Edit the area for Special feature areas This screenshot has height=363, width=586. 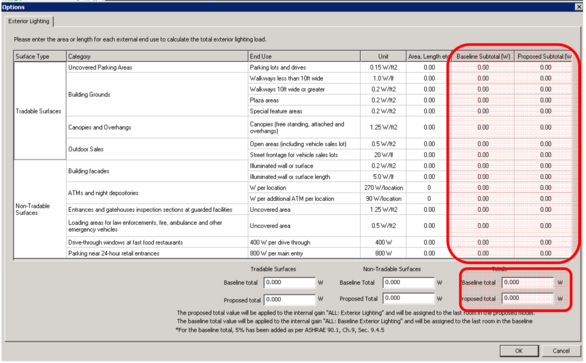[429, 111]
